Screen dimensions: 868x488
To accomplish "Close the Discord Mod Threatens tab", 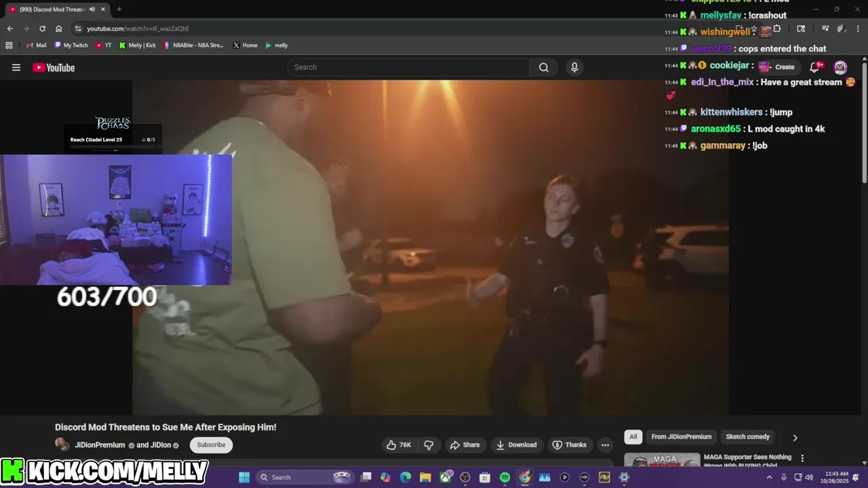I will click(x=103, y=9).
